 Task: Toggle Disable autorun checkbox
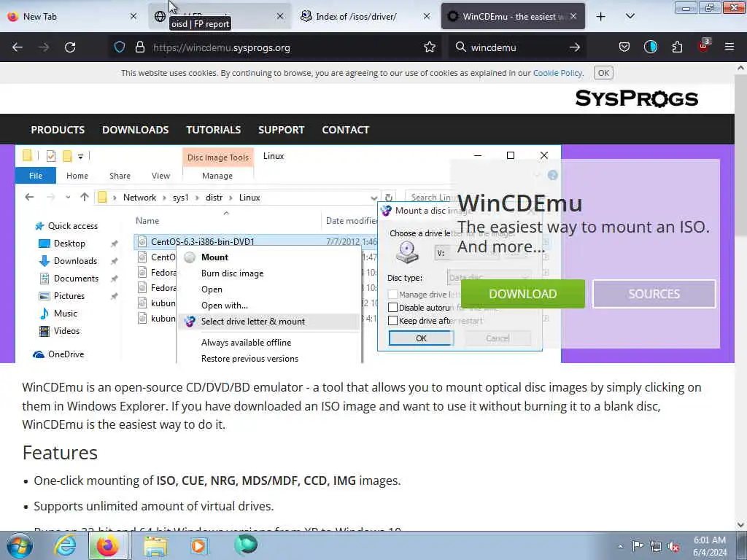coord(393,308)
